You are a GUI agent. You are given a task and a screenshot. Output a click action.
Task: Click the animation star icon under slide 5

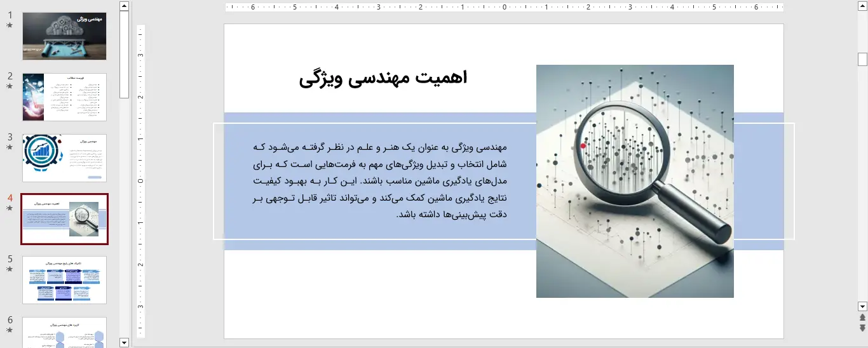pyautogui.click(x=10, y=269)
